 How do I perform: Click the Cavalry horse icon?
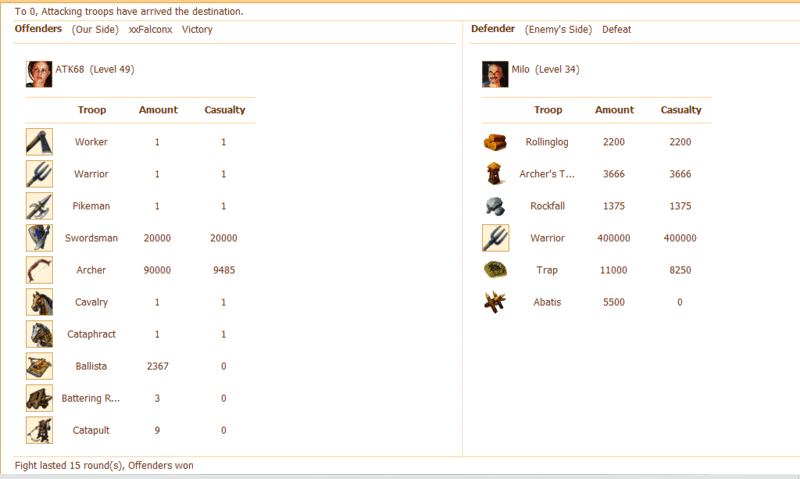39,302
